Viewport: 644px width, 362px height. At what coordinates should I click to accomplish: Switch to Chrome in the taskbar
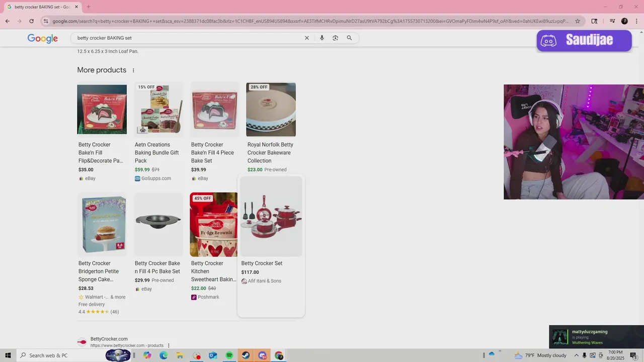(x=279, y=355)
